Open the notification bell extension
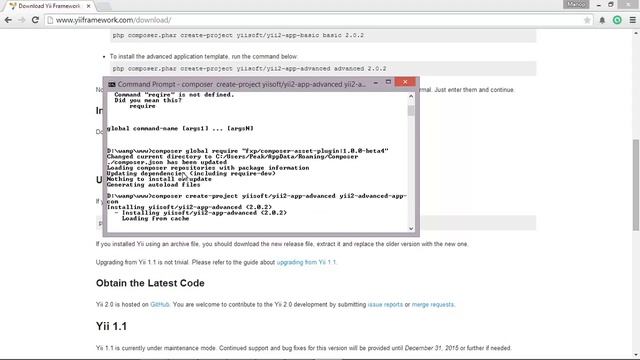This screenshot has height=360, width=640. tap(602, 20)
